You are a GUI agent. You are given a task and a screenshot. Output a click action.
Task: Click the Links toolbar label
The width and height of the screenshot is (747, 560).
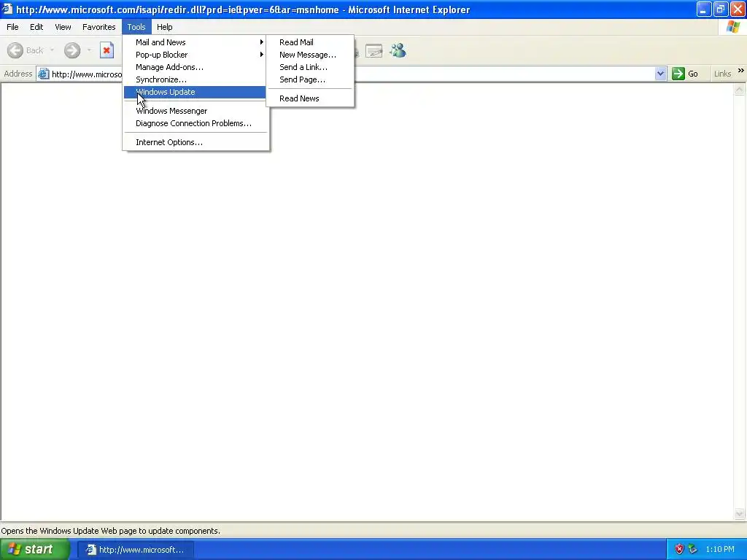coord(722,74)
